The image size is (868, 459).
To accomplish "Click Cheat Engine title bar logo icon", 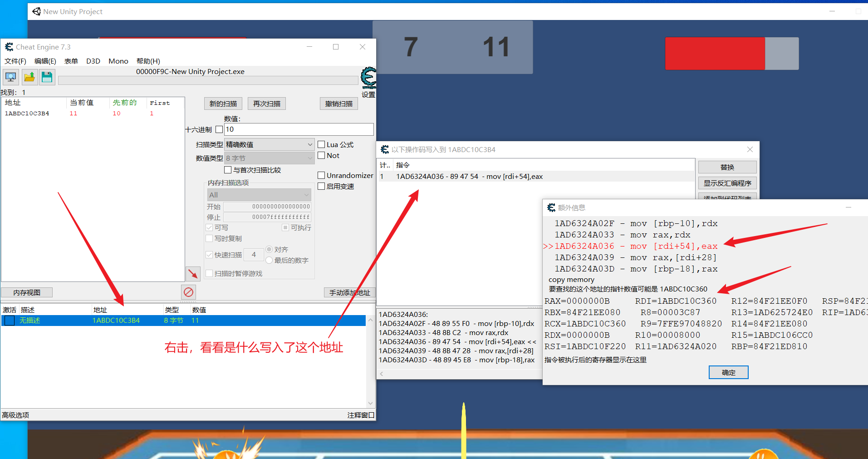I will (9, 47).
